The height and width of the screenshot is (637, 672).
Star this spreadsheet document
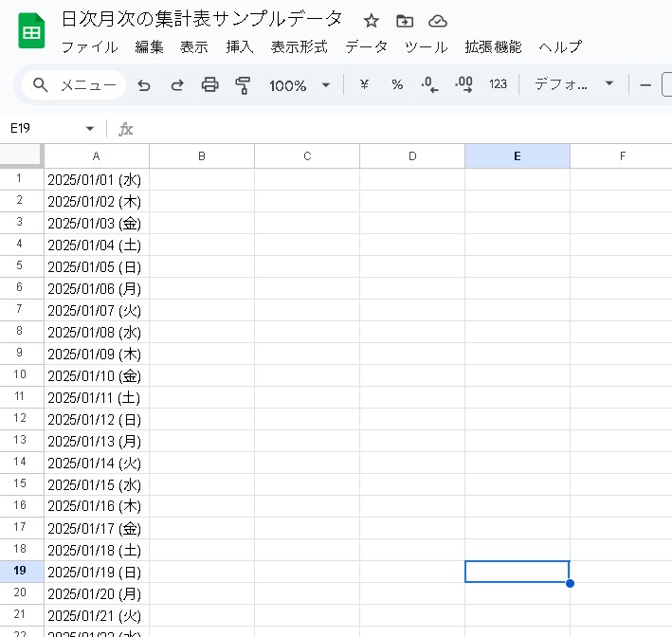click(372, 21)
